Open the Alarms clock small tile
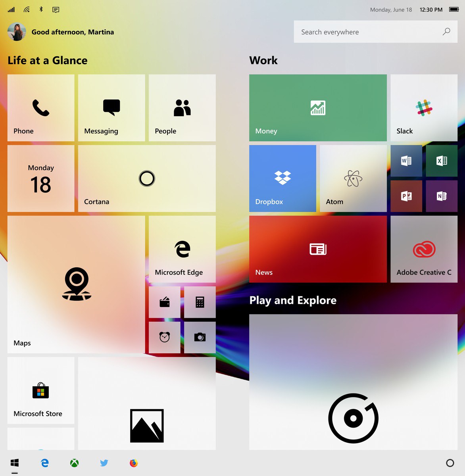 coord(165,337)
